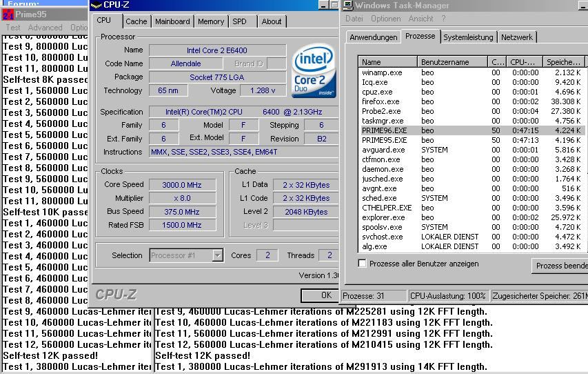Open the Ansicht menu in Task-Manager
The width and height of the screenshot is (588, 374).
pyautogui.click(x=420, y=19)
